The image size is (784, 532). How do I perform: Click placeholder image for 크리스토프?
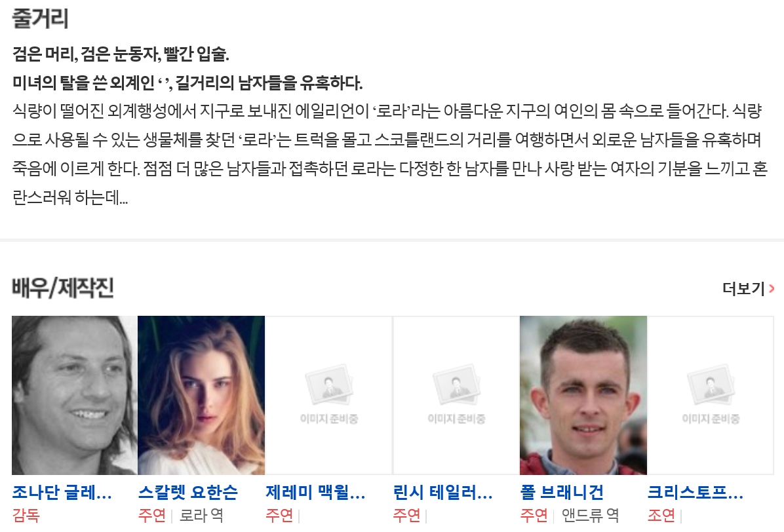click(711, 395)
